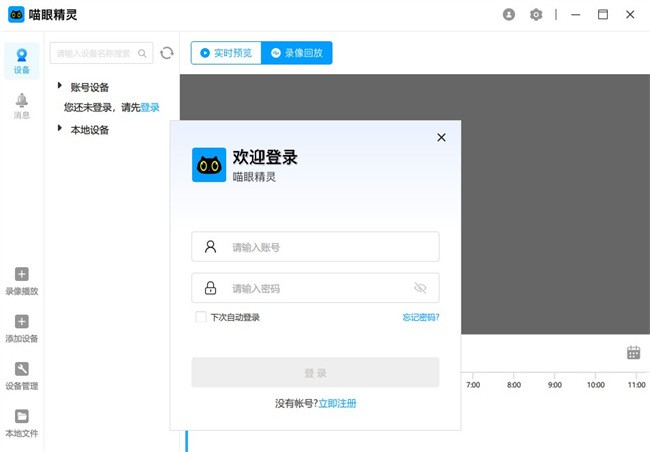Image resolution: width=650 pixels, height=452 pixels.
Task: Open settings gear in title bar
Action: (x=536, y=15)
